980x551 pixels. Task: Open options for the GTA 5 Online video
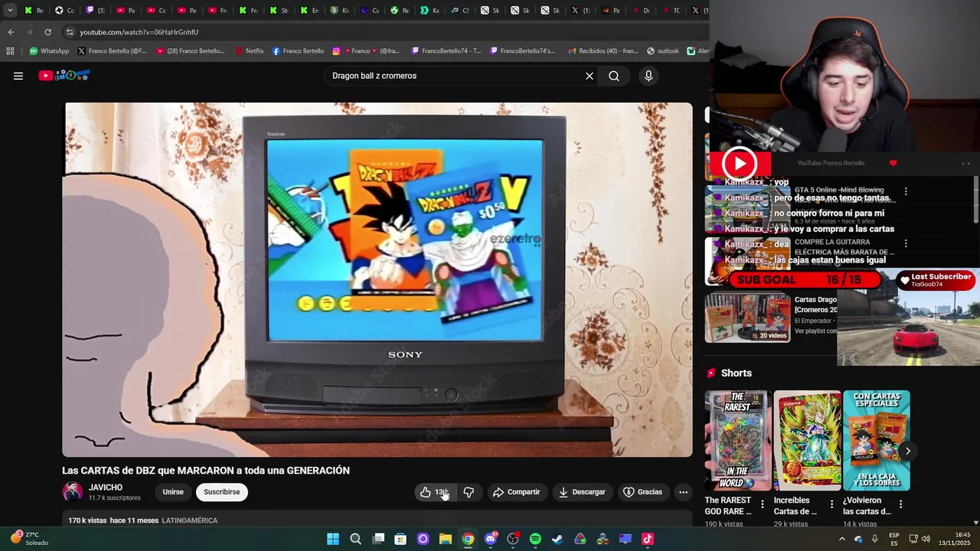[906, 191]
